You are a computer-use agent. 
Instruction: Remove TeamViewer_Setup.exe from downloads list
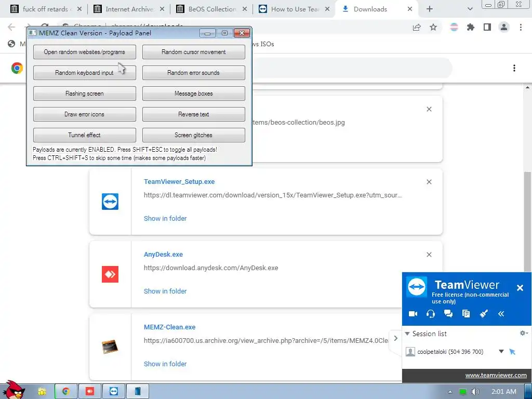pos(429,182)
